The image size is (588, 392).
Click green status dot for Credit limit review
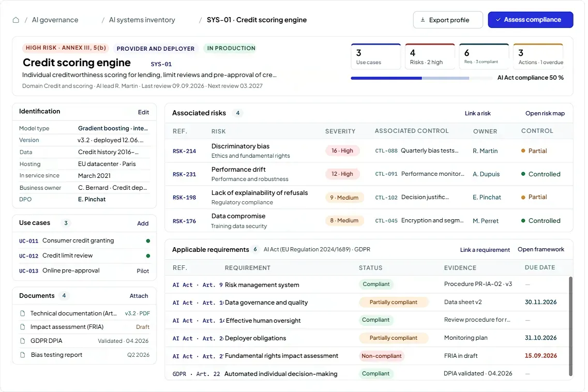(148, 256)
